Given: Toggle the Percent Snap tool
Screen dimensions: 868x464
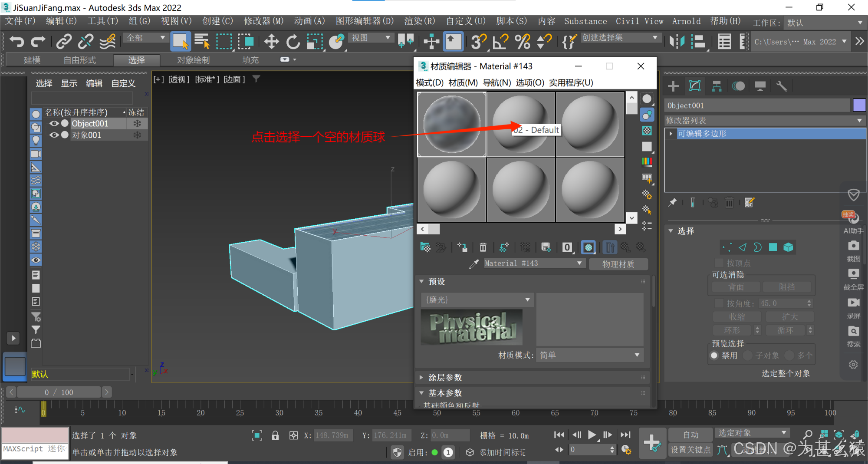Looking at the screenshot, I should 523,42.
